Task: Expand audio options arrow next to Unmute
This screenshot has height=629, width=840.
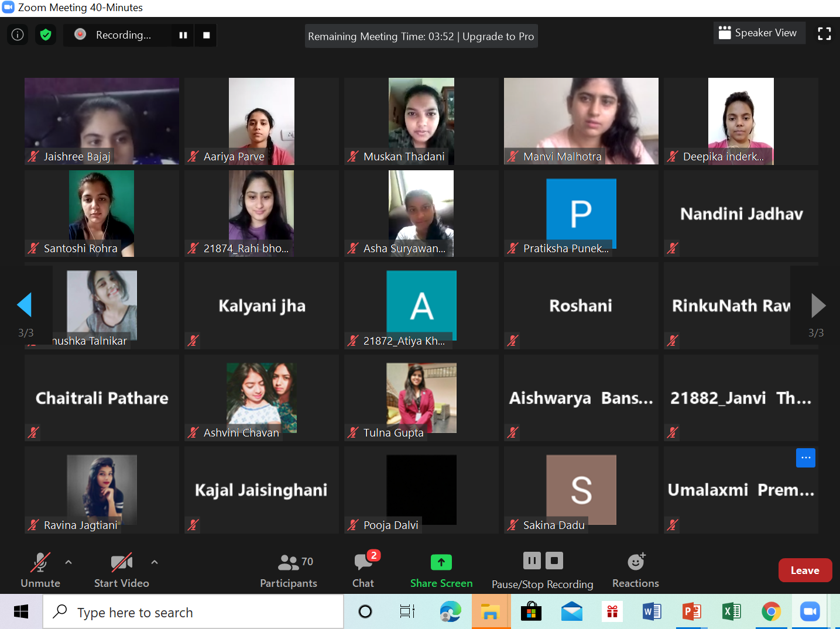Action: click(68, 562)
